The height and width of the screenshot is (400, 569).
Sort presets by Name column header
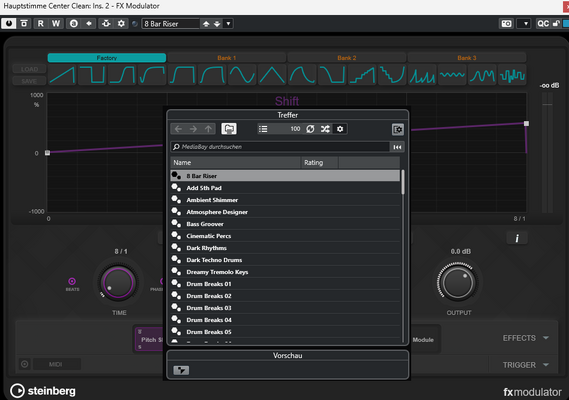tap(236, 163)
